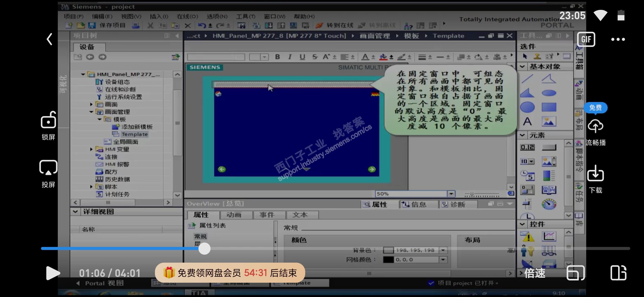Screen dimensions: 644x297
Task: Collapse the 画面管理 tree node
Action: point(91,112)
